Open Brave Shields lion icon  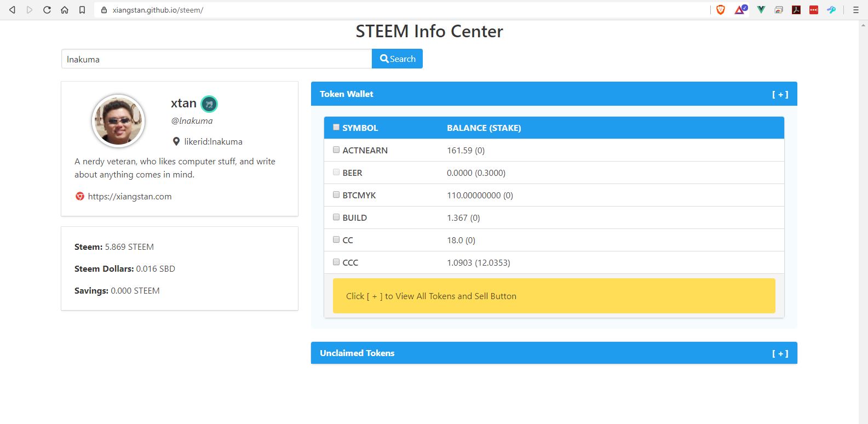coord(721,10)
